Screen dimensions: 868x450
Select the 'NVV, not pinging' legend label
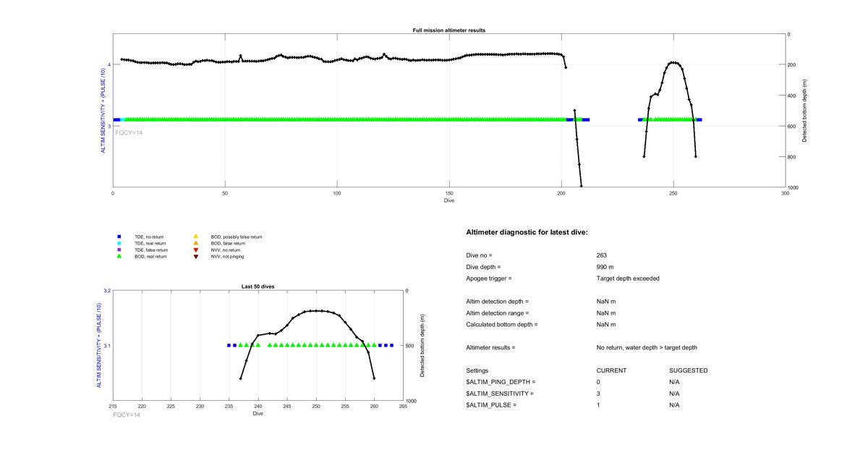[x=226, y=256]
